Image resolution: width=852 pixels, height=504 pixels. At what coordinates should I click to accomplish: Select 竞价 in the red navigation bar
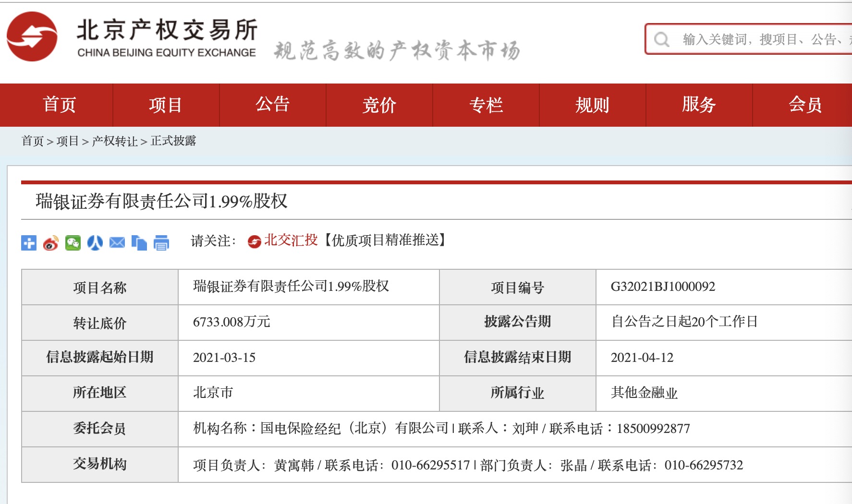tap(379, 105)
